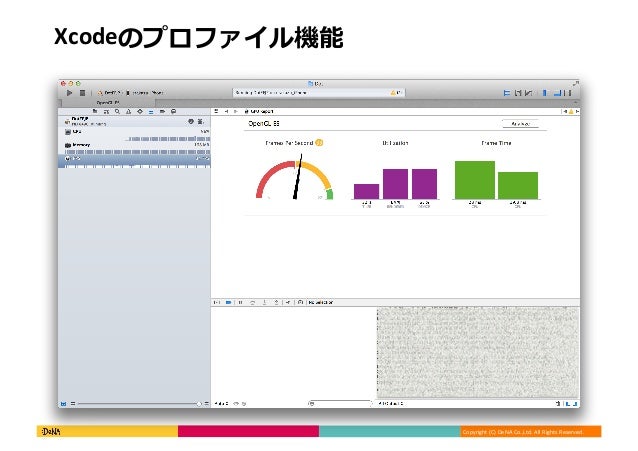Image resolution: width=638 pixels, height=451 pixels.
Task: Click the Frames Per Second badge
Action: pyautogui.click(x=319, y=143)
